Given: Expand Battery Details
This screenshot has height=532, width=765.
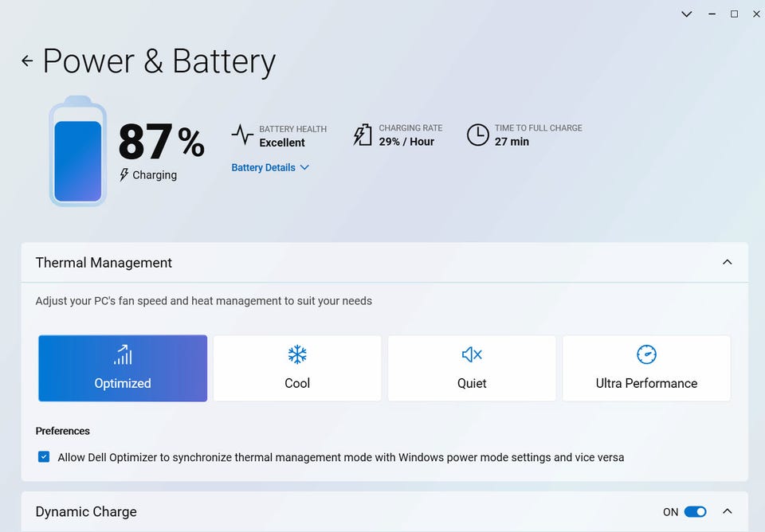Looking at the screenshot, I should (x=270, y=168).
